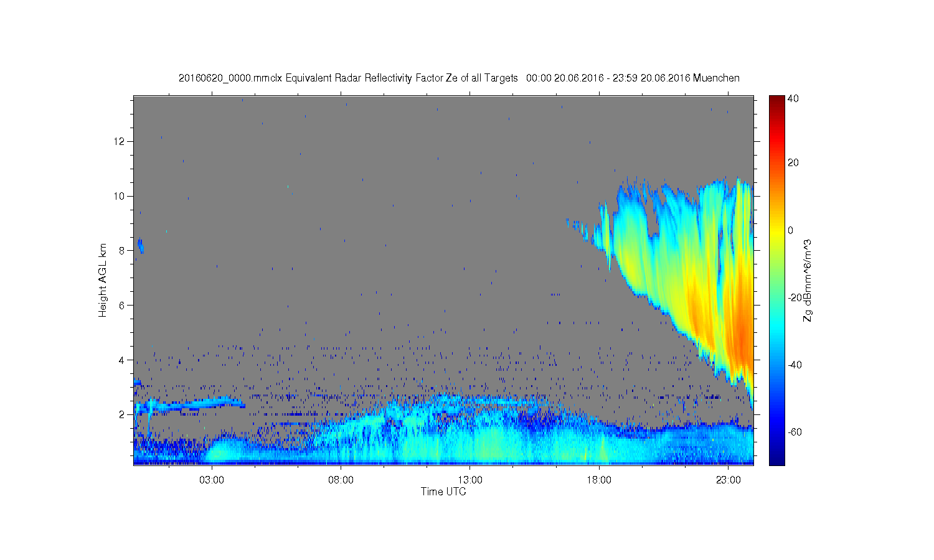Click the height tick label 8
Image resolution: width=934 pixels, height=560 pixels.
tap(123, 251)
